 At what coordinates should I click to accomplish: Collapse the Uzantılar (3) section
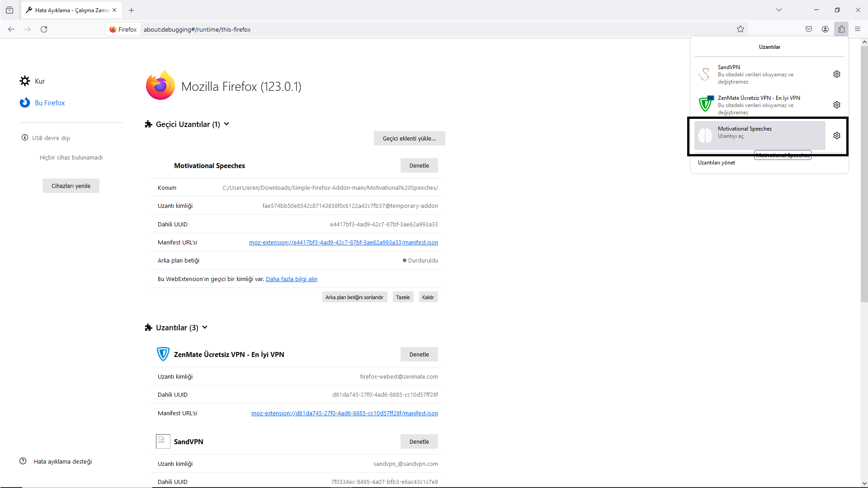(205, 328)
